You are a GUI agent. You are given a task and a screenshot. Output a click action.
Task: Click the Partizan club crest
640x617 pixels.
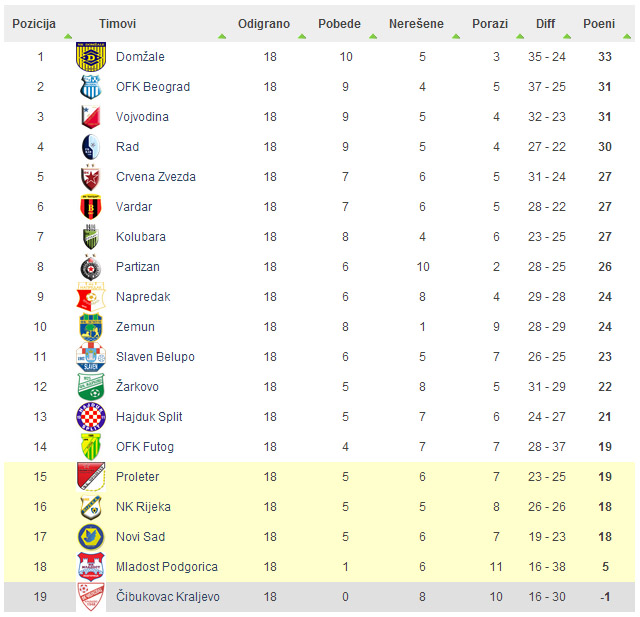click(91, 267)
